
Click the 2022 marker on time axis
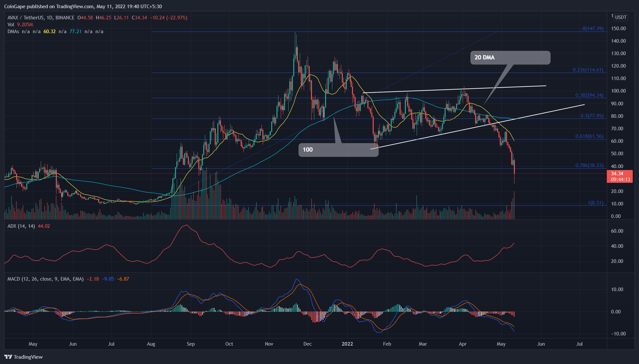tap(347, 344)
